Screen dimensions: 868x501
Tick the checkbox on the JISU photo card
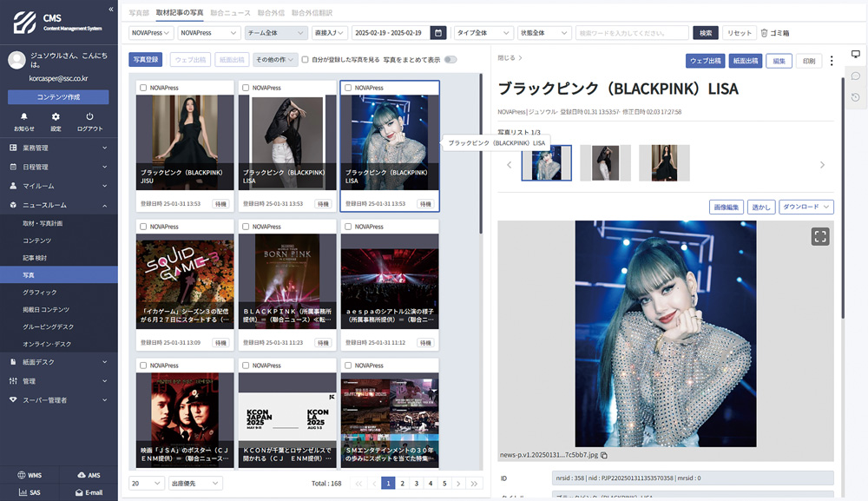pos(143,88)
